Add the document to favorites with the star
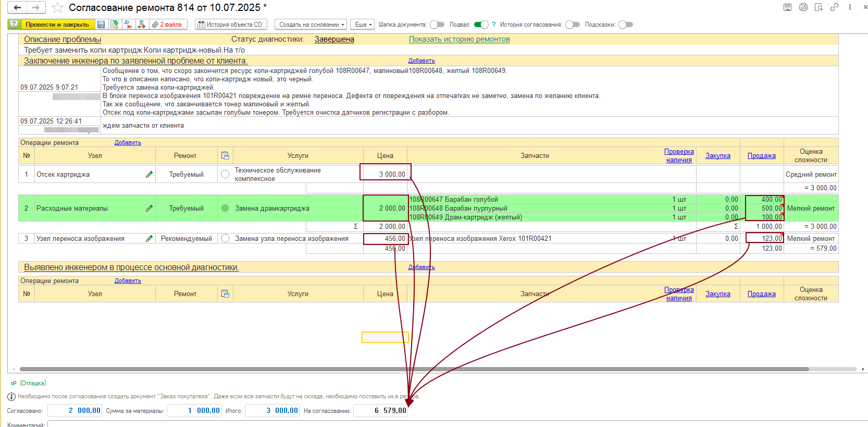Screen dimensions: 868x427 [x=57, y=7]
